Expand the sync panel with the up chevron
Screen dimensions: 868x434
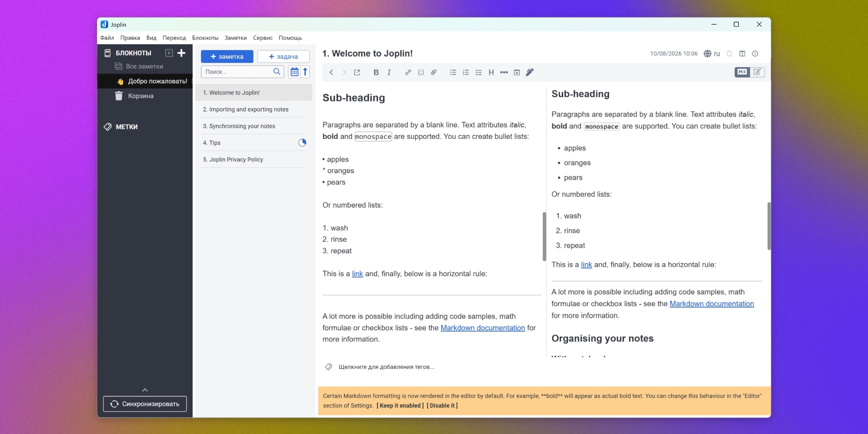click(x=145, y=390)
